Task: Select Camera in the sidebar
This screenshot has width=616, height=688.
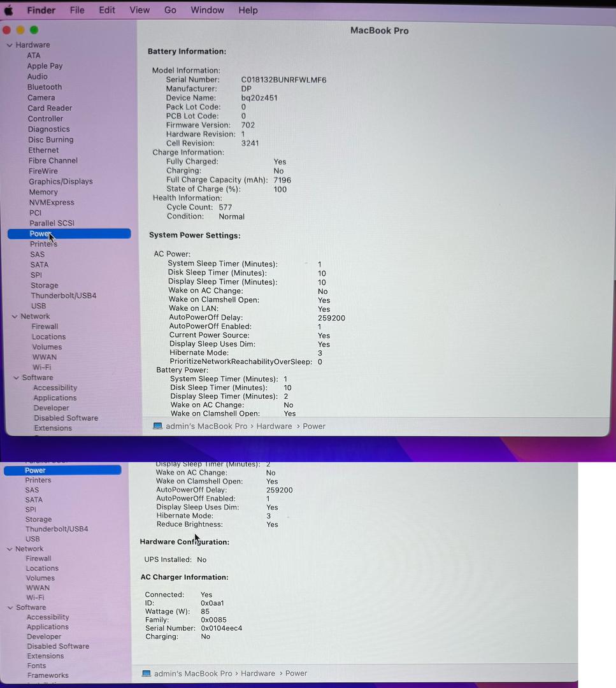Action: [41, 97]
